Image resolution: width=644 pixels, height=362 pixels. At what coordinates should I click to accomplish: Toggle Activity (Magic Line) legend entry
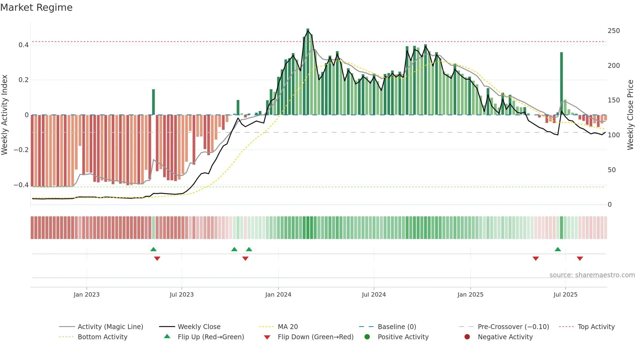click(101, 327)
